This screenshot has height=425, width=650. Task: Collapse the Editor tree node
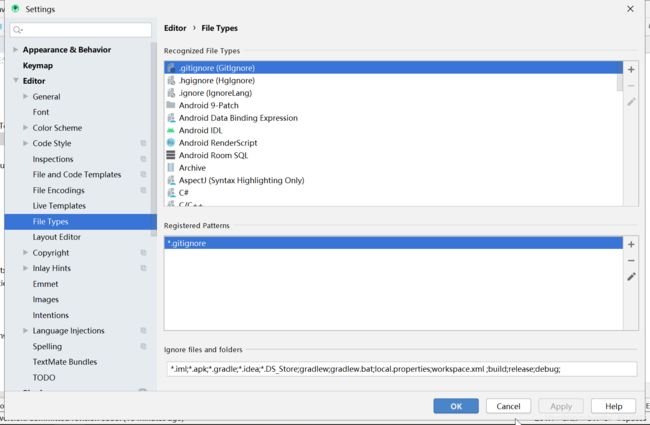pyautogui.click(x=15, y=80)
